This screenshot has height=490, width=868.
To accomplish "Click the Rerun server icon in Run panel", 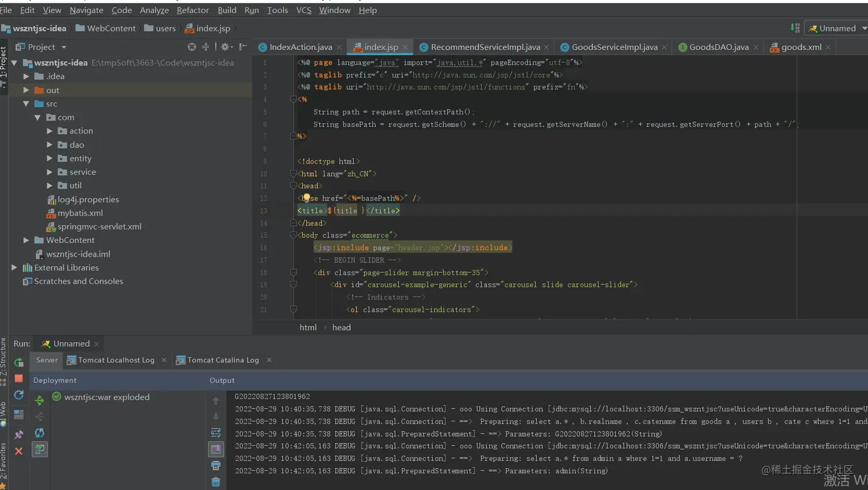I will 18,362.
